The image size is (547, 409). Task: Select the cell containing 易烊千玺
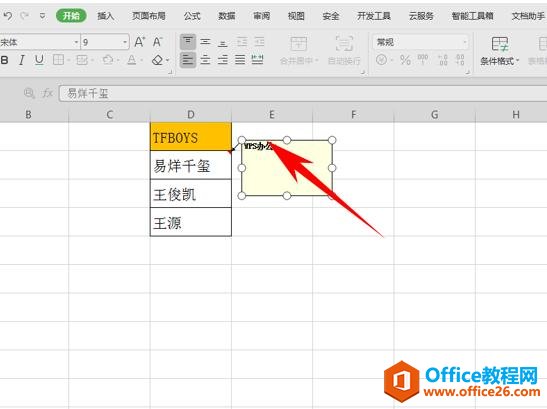click(x=191, y=165)
